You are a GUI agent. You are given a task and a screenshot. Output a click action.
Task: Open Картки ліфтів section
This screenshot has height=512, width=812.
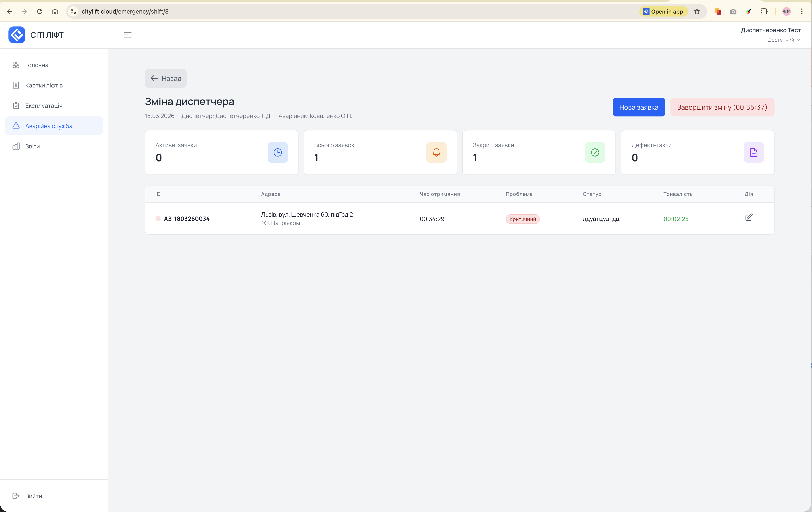coord(44,85)
